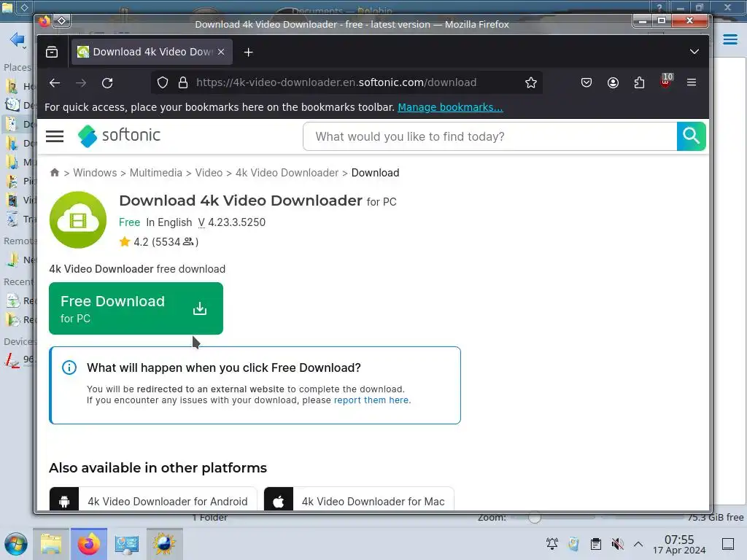Open Dolphin hamburger menu on right edge
This screenshot has height=560, width=747.
click(x=730, y=39)
